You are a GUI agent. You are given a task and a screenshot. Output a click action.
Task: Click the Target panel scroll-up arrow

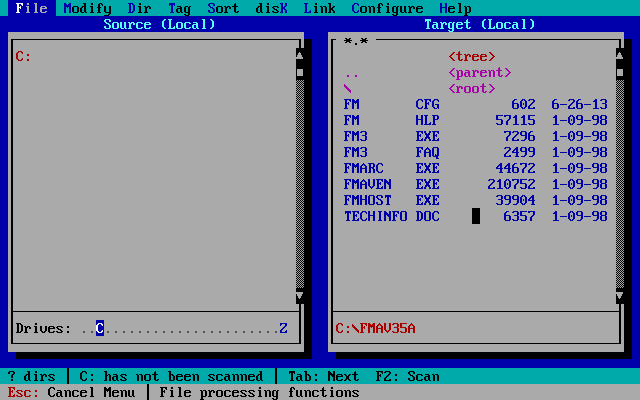[x=620, y=56]
